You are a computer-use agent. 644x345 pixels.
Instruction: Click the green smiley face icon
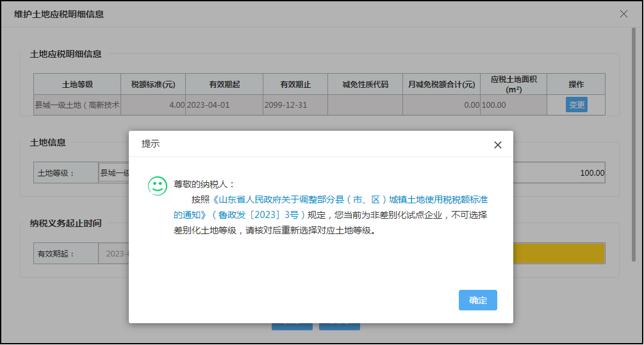157,186
